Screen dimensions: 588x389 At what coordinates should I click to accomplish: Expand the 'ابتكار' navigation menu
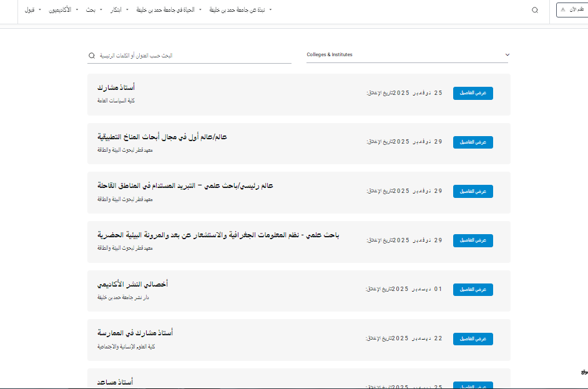coord(115,10)
